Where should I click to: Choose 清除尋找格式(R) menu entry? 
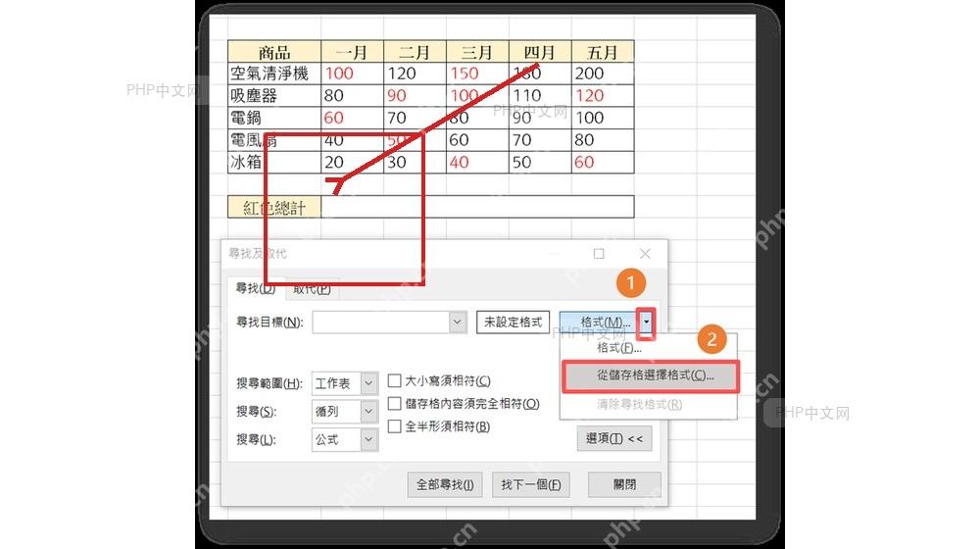point(639,404)
